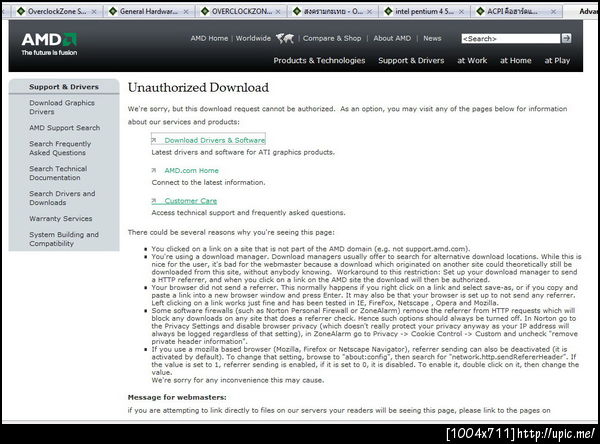Follow Customer Care link
This screenshot has height=444, width=600.
pos(191,201)
